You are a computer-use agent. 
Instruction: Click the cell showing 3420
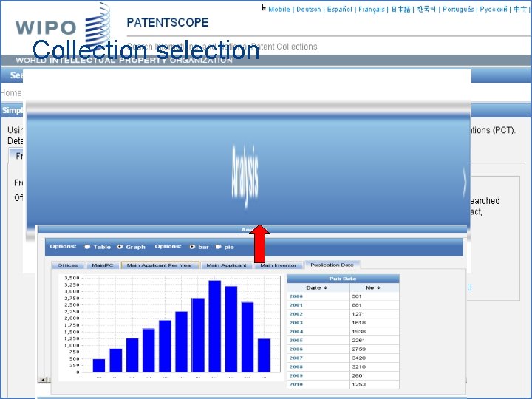point(374,358)
